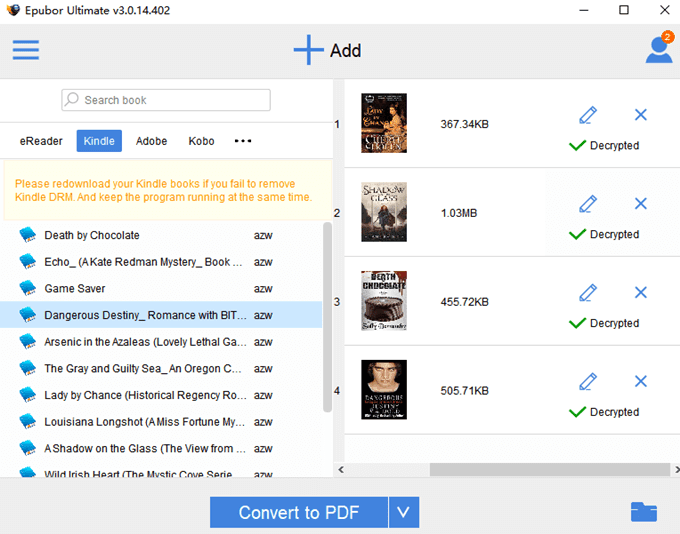This screenshot has width=680, height=534.
Task: Click the horizontal scrollbar in the right panel
Action: (549, 469)
